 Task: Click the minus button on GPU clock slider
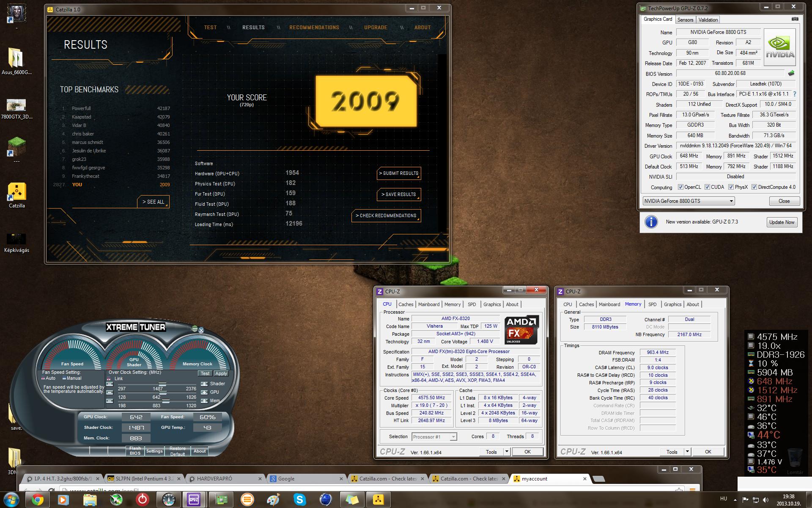(x=110, y=392)
